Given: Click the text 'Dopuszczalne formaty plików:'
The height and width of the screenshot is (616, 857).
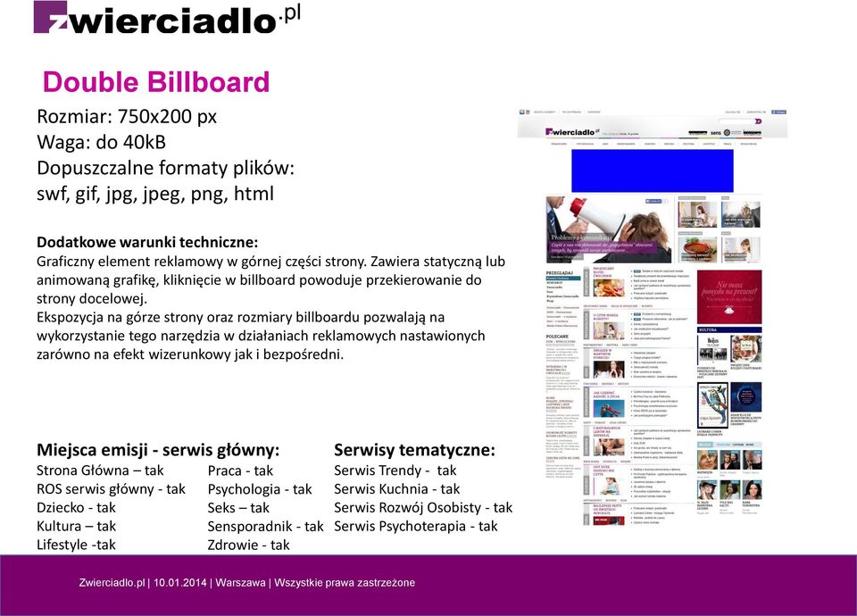Looking at the screenshot, I should click(166, 168).
